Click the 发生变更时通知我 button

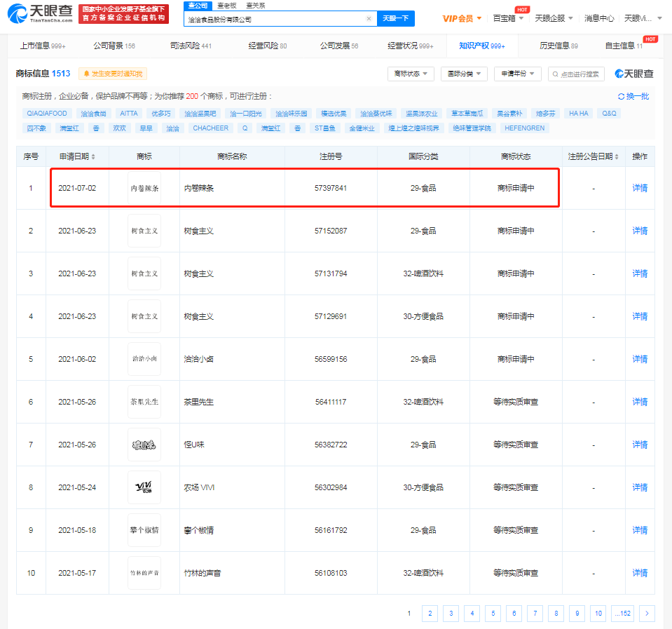pyautogui.click(x=113, y=74)
